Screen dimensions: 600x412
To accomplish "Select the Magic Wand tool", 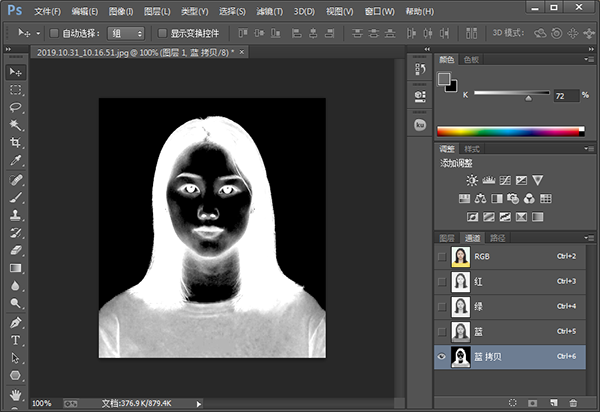I will pos(16,125).
